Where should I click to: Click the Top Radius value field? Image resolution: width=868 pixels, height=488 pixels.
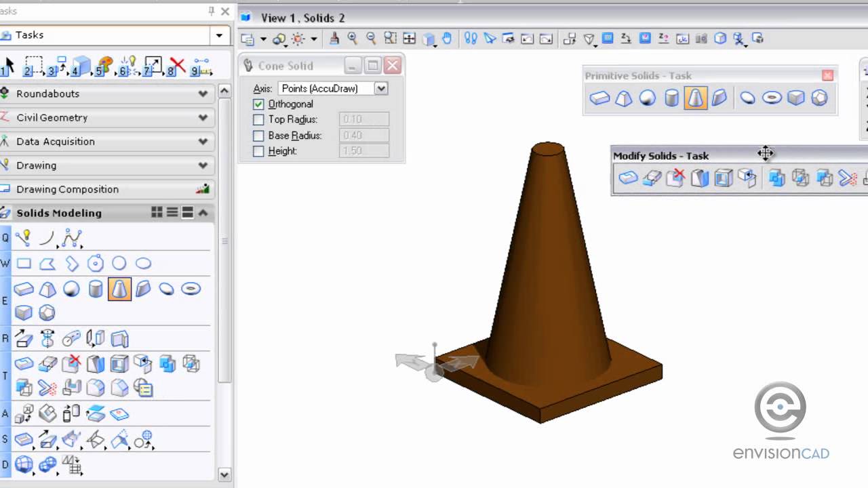coord(364,119)
